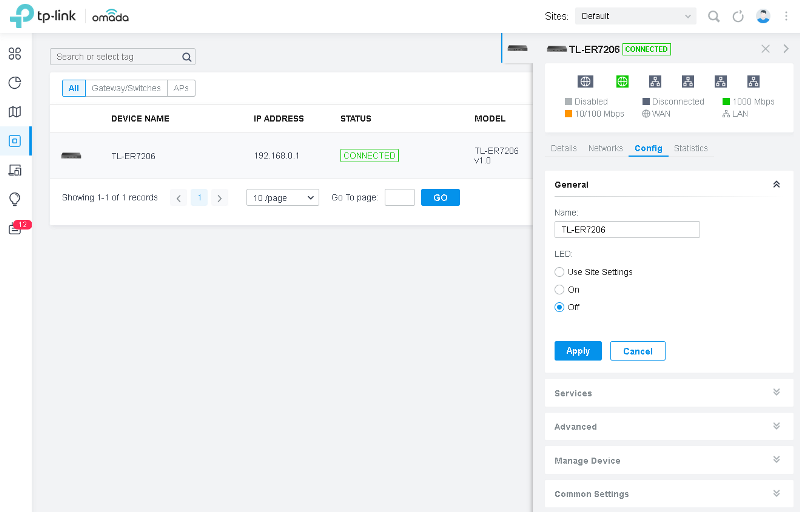
Task: Click the global search magnifier icon
Action: (x=714, y=16)
